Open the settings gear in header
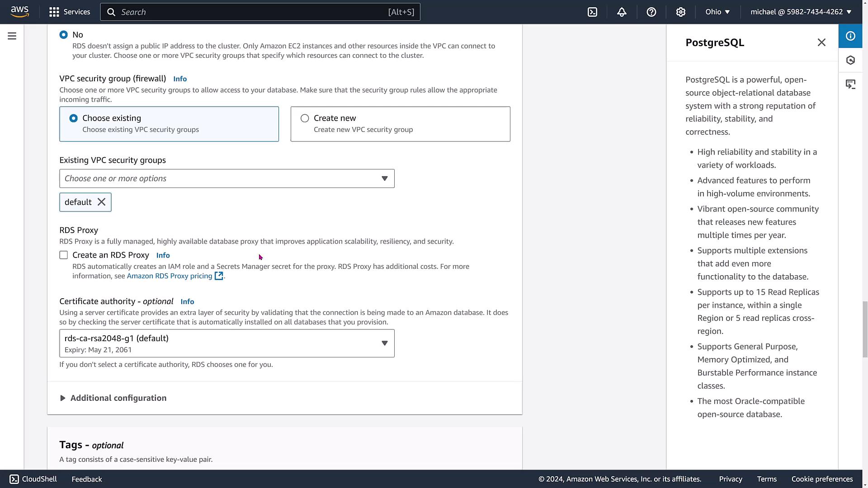The width and height of the screenshot is (868, 488). click(680, 12)
